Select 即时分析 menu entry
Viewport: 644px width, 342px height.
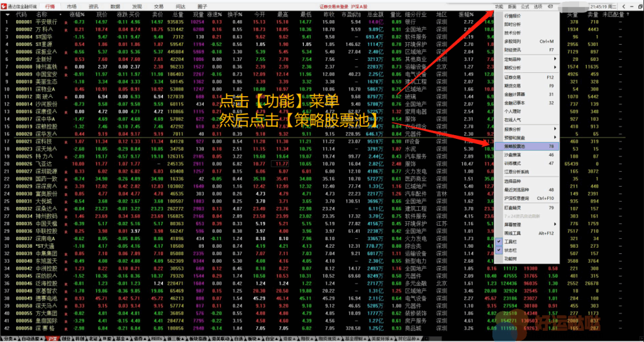(528, 25)
